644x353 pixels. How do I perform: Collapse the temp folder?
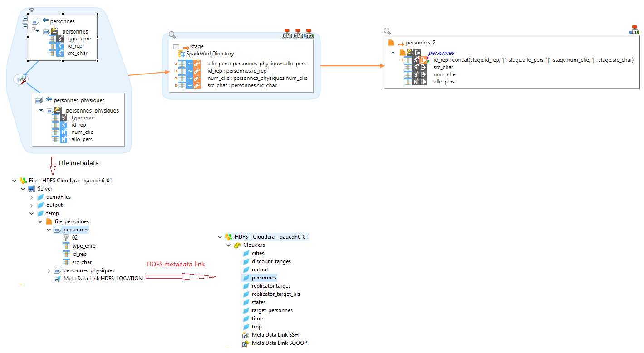pyautogui.click(x=32, y=213)
